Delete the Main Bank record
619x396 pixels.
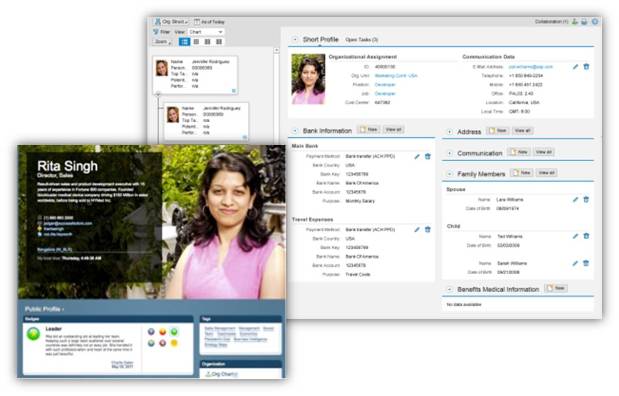click(x=428, y=157)
